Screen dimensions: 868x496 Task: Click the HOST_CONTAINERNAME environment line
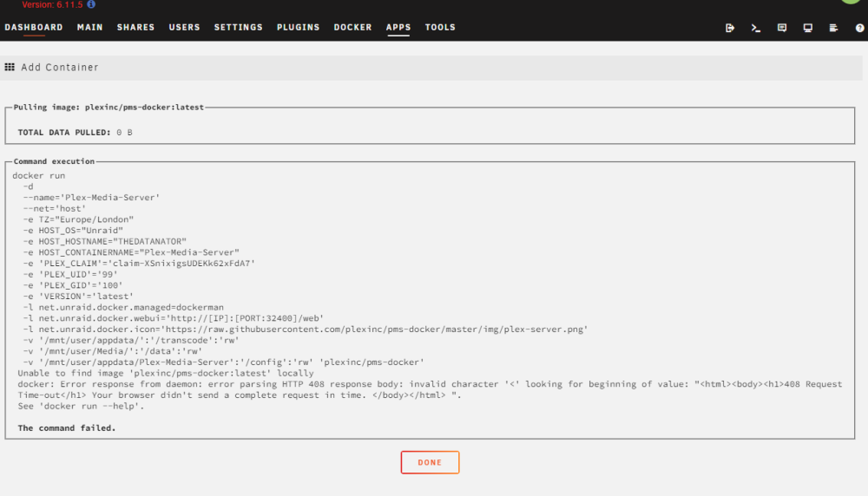[131, 252]
